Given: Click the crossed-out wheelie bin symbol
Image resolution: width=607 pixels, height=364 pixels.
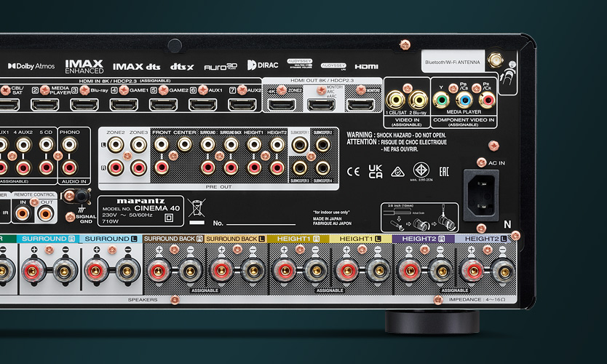Looking at the screenshot, I should coord(195,209).
